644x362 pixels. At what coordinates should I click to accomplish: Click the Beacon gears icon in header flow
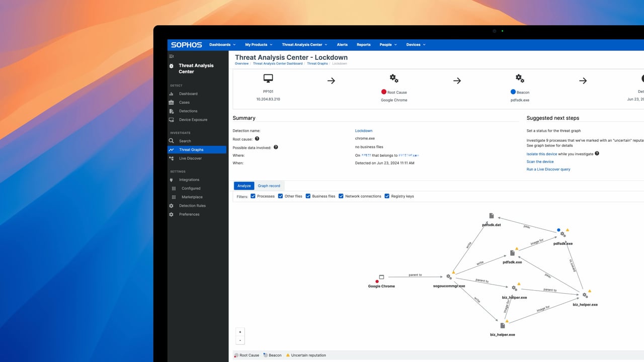point(520,78)
